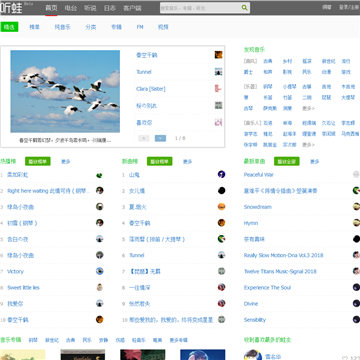Viewport: 360px width, 360px height.
Task: Open the 客户端 tab in top navigation
Action: 132,8
